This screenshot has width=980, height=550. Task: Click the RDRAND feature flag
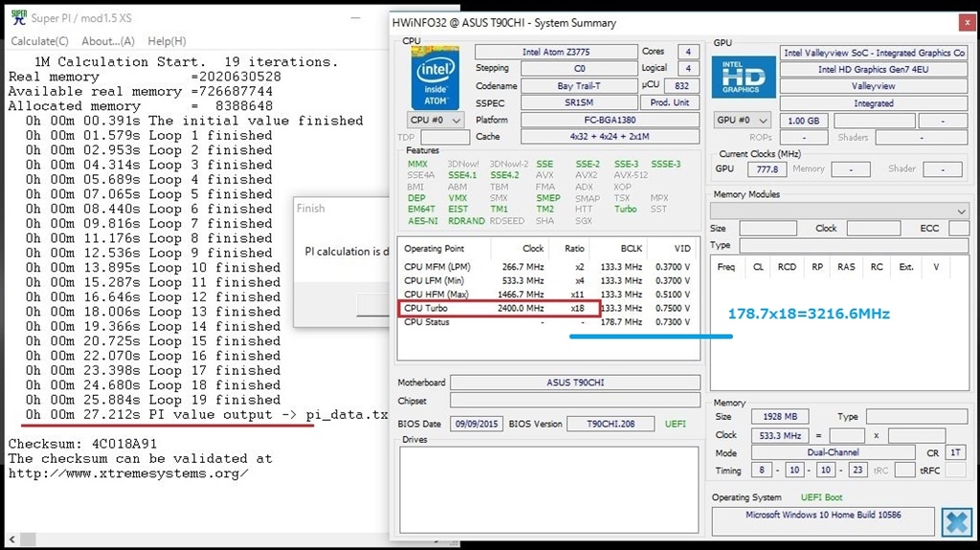pos(466,221)
